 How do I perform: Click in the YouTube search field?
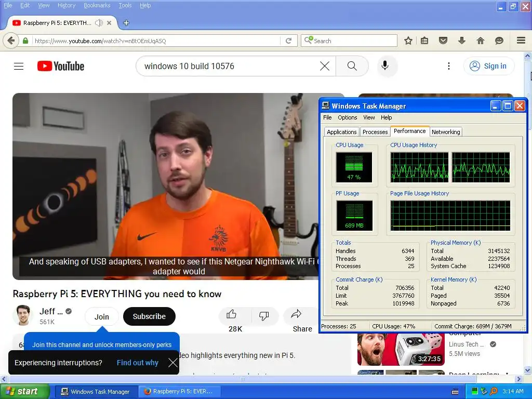point(231,66)
